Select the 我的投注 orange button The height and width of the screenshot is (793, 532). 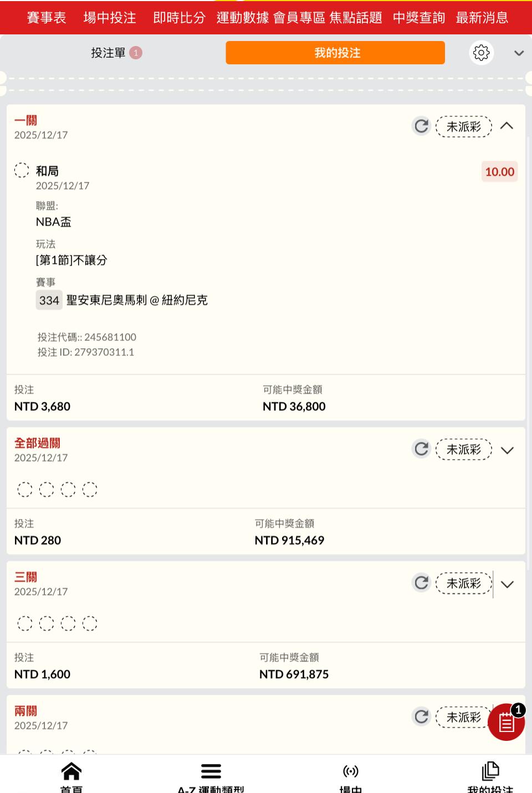pyautogui.click(x=335, y=53)
